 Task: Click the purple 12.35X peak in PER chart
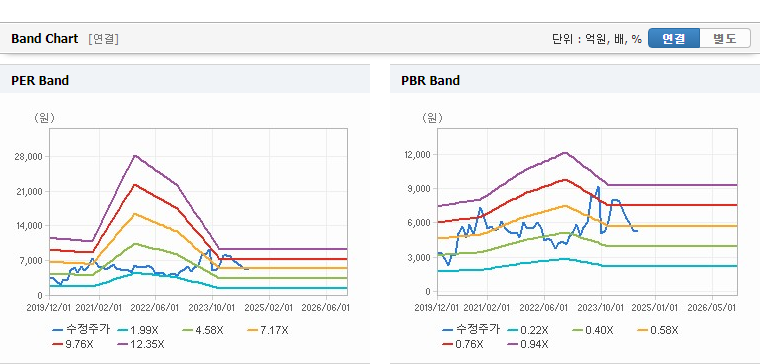coord(135,156)
